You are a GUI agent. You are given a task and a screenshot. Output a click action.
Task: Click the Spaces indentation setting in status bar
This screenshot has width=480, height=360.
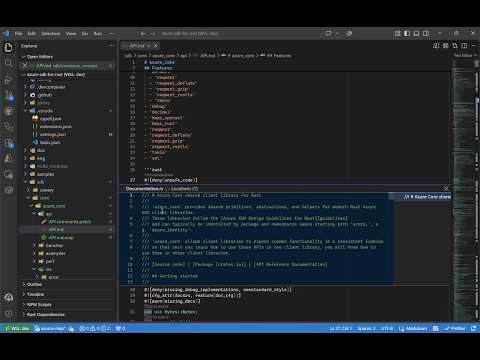pyautogui.click(x=366, y=328)
